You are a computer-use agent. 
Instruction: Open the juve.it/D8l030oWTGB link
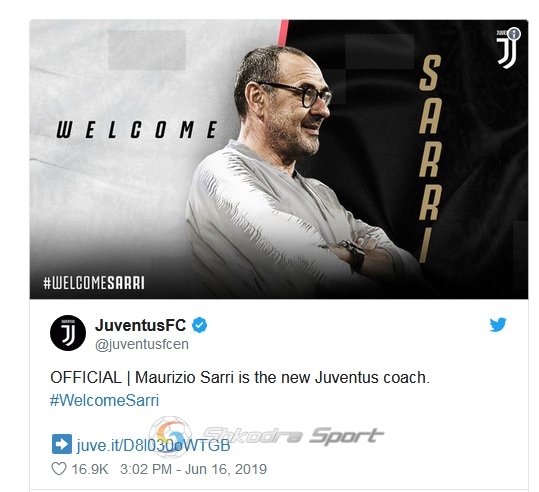(153, 445)
